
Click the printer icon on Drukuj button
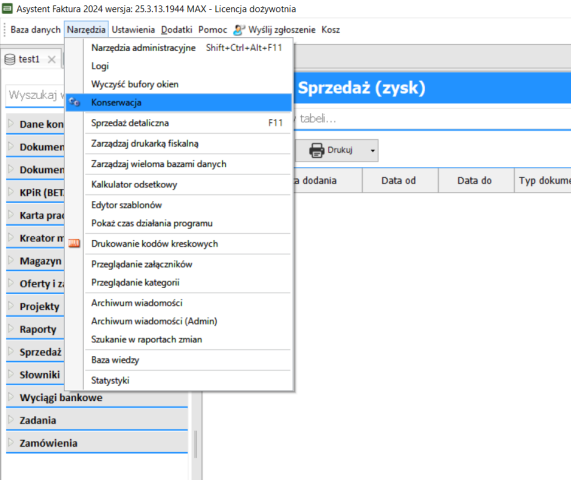316,150
